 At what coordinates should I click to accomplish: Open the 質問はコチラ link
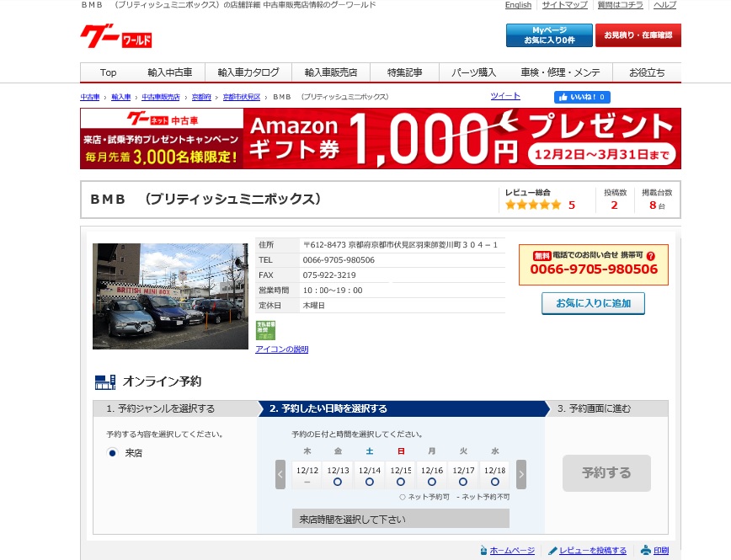620,5
